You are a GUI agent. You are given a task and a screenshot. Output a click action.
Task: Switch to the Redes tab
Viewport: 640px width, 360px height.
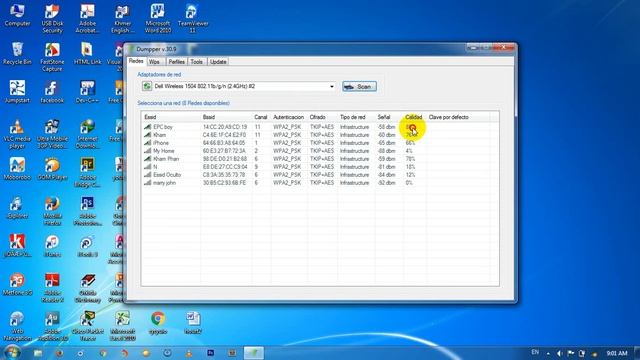(136, 61)
